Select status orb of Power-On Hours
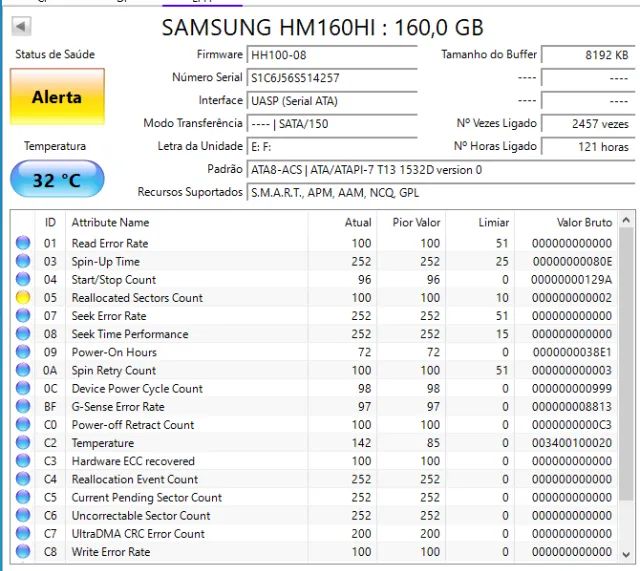The width and height of the screenshot is (640, 571). click(23, 352)
